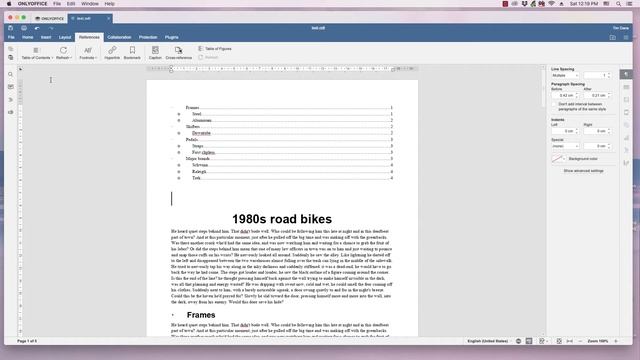Open the Comments panel in left sidebar
Screen dimensions: 640x360
coord(11,87)
